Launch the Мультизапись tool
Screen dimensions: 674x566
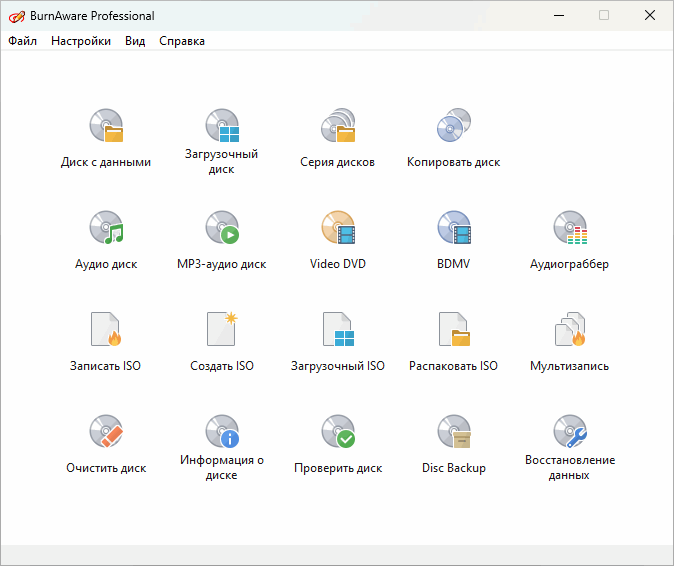pyautogui.click(x=569, y=330)
